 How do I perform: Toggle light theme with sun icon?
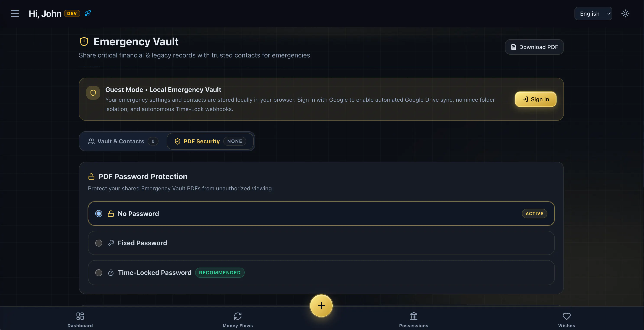pyautogui.click(x=625, y=13)
